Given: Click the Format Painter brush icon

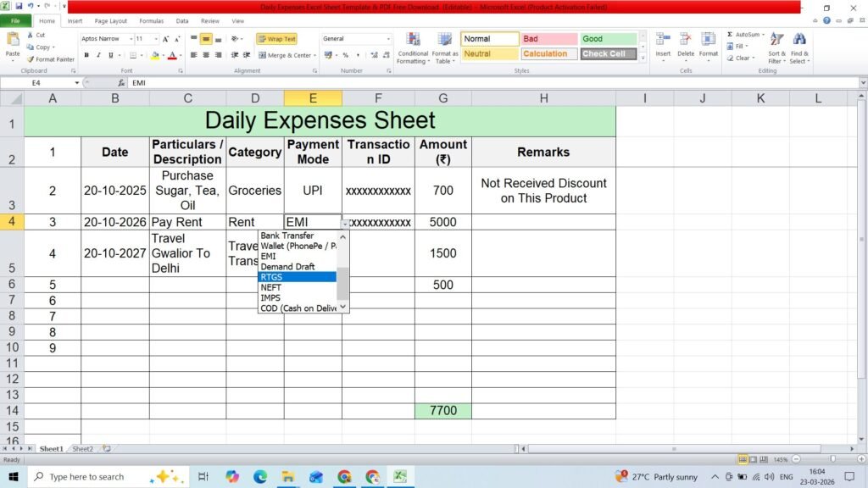Looking at the screenshot, I should click(31, 59).
